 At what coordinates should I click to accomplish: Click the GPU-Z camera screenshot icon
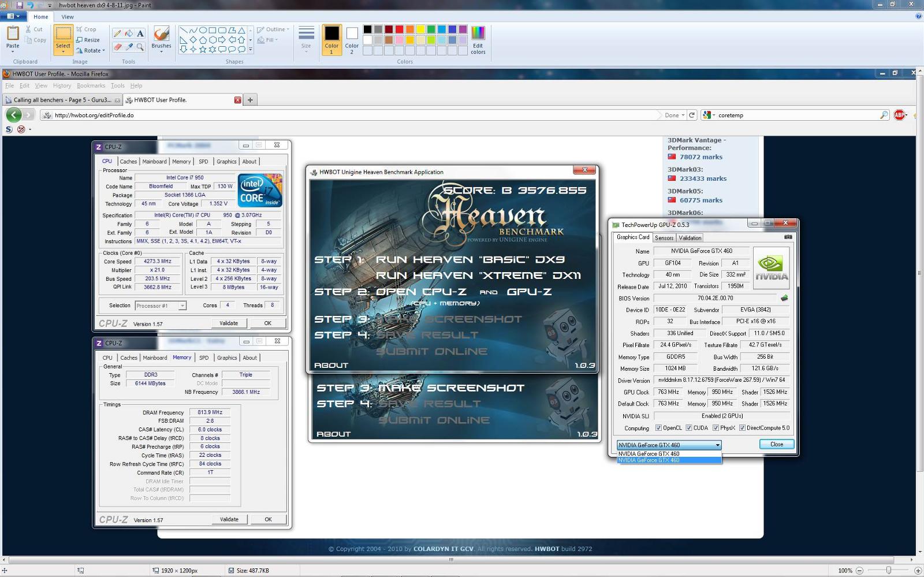coord(788,237)
